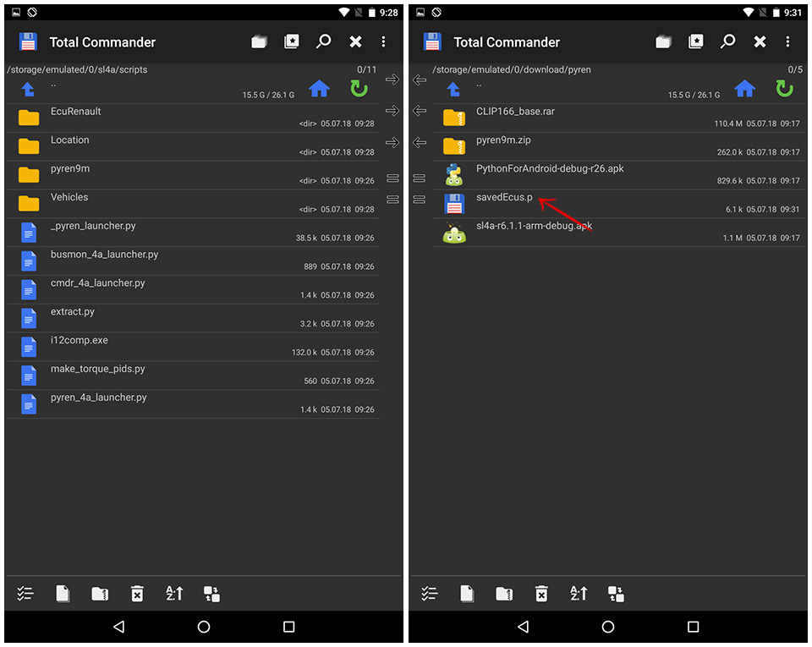This screenshot has height=647, width=812.
Task: Select busmon_4a_launcher.py file
Action: point(193,260)
